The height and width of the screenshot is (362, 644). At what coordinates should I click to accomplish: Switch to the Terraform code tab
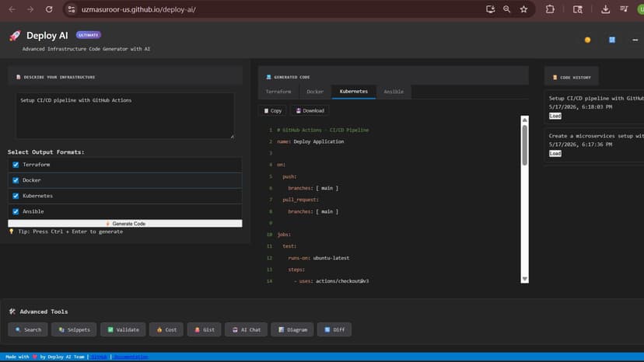coord(278,92)
